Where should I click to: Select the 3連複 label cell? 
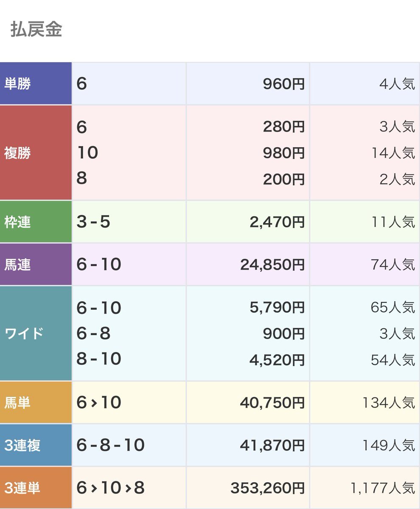click(x=36, y=445)
